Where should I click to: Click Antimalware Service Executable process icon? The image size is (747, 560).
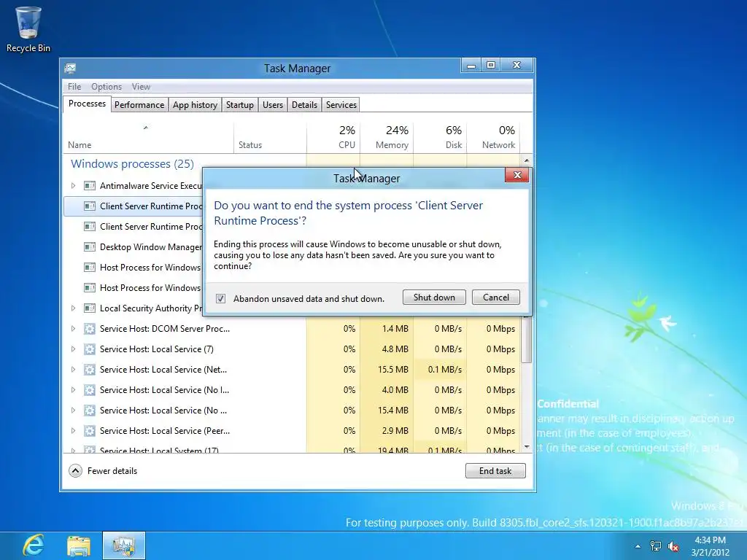[x=90, y=186]
